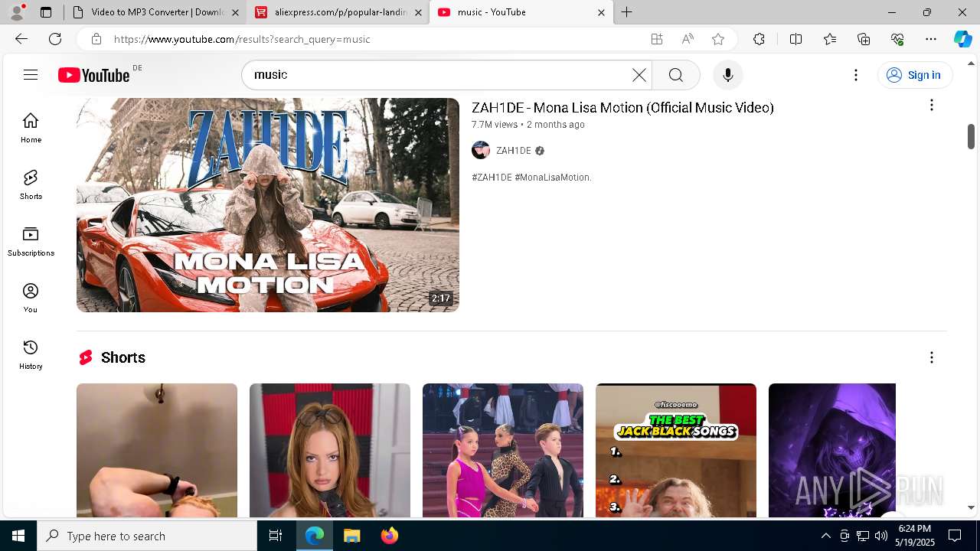Toggle Edge split screen view
980x551 pixels.
[x=795, y=39]
